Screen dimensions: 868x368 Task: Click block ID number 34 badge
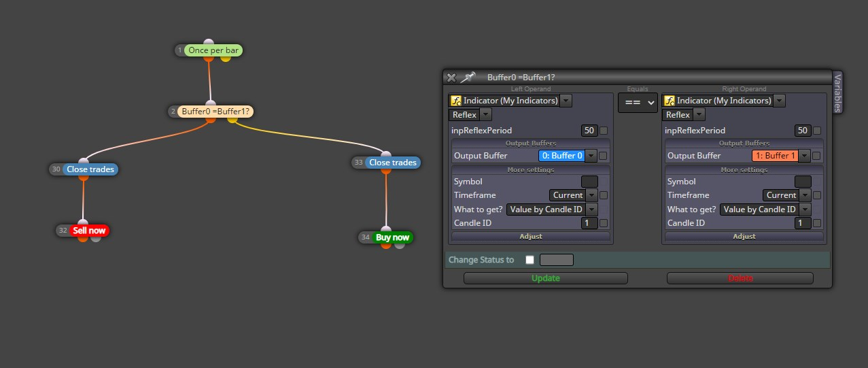point(366,237)
